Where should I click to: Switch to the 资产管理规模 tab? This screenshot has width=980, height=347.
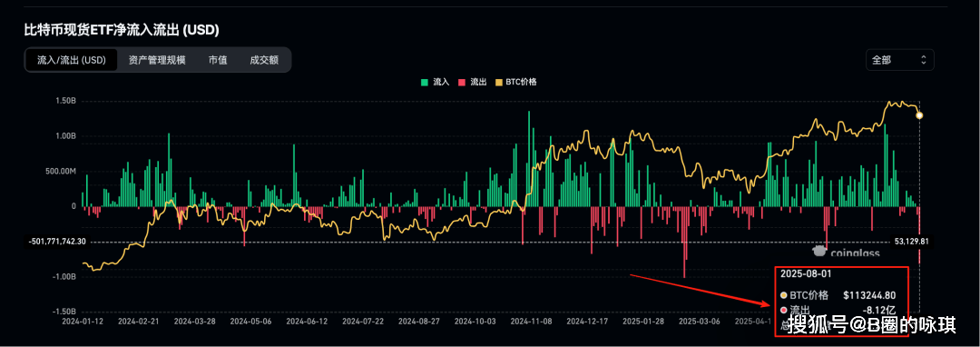(157, 60)
